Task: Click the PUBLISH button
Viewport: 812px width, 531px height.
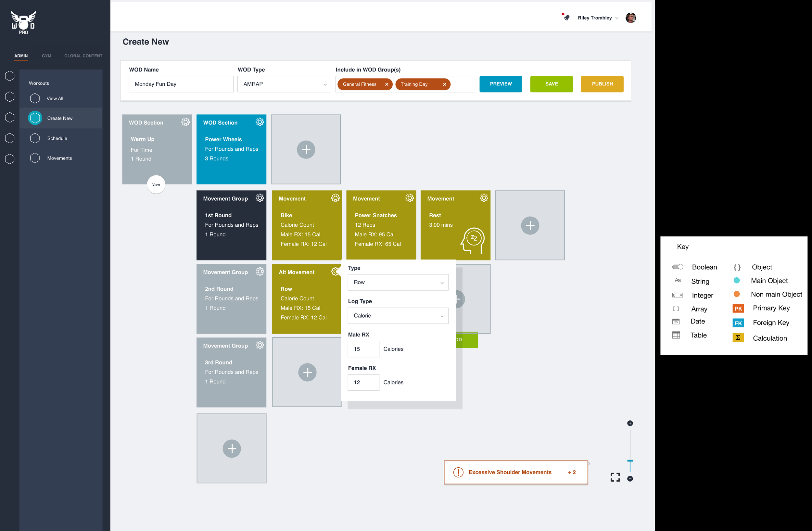Action: tap(602, 84)
